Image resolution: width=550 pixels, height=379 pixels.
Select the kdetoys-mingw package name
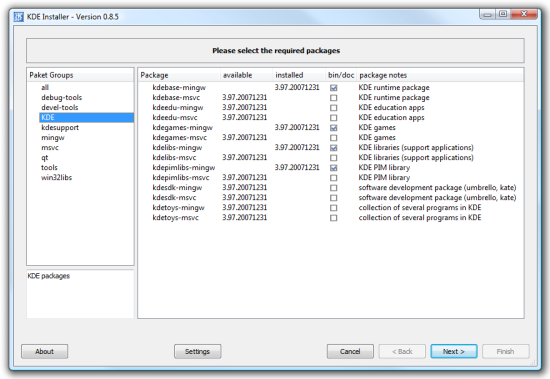coord(179,208)
